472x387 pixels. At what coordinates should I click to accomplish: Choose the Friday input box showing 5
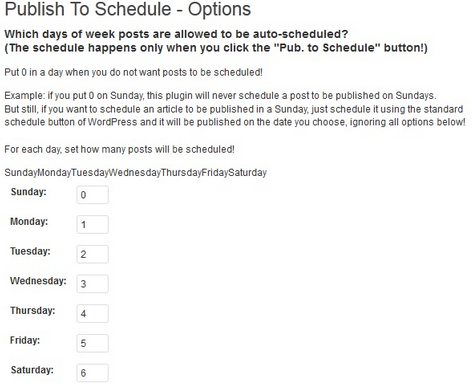pyautogui.click(x=92, y=343)
